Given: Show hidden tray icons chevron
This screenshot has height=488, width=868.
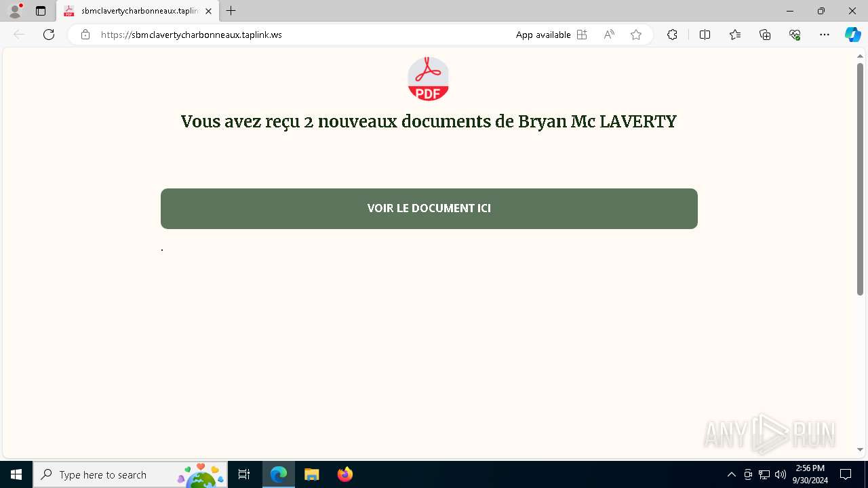Looking at the screenshot, I should click(731, 474).
